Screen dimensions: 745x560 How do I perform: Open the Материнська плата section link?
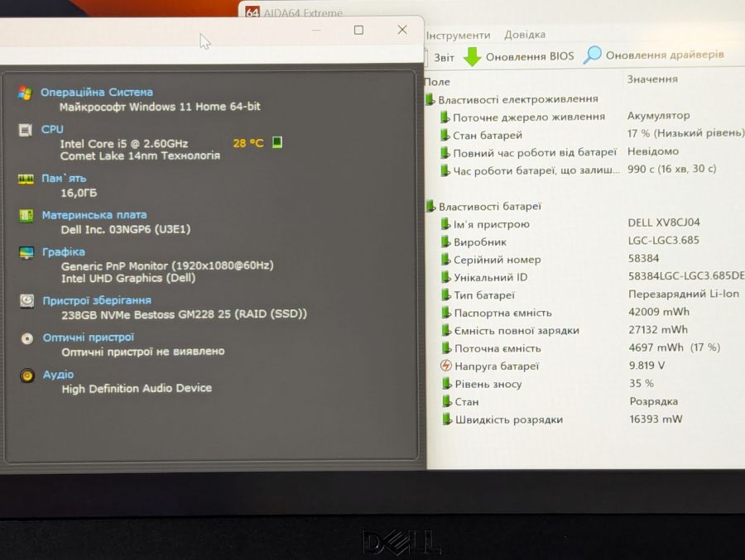94,215
